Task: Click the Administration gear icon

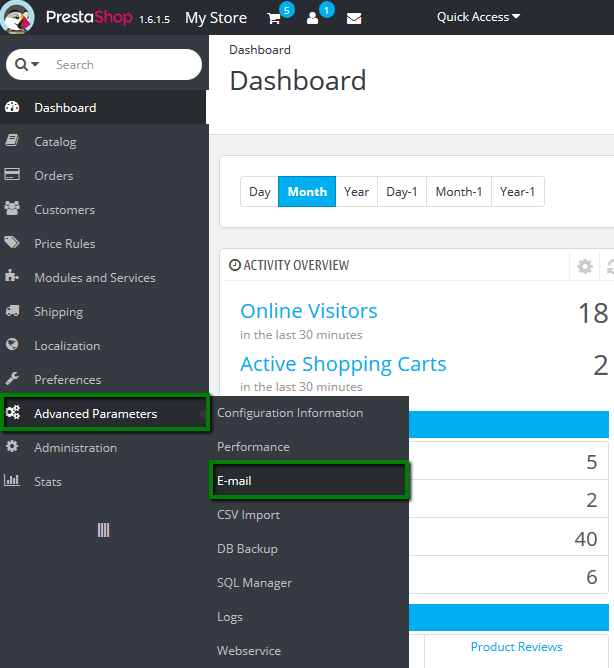Action: (12, 446)
